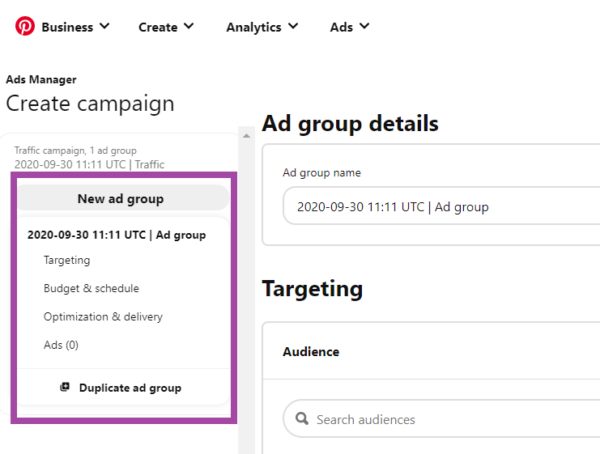
Task: Expand the Create menu
Action: pos(166,27)
